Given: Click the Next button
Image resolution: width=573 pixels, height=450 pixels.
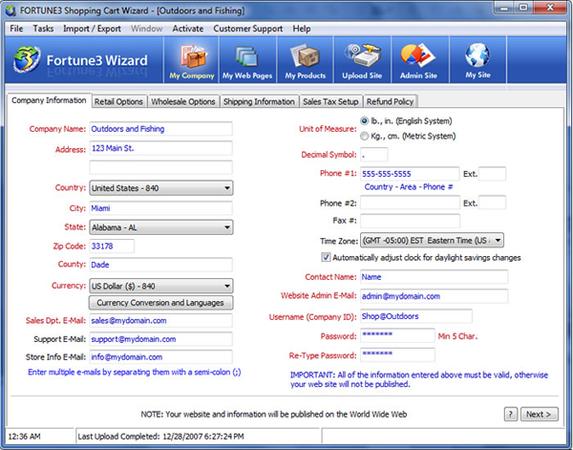Looking at the screenshot, I should point(539,414).
